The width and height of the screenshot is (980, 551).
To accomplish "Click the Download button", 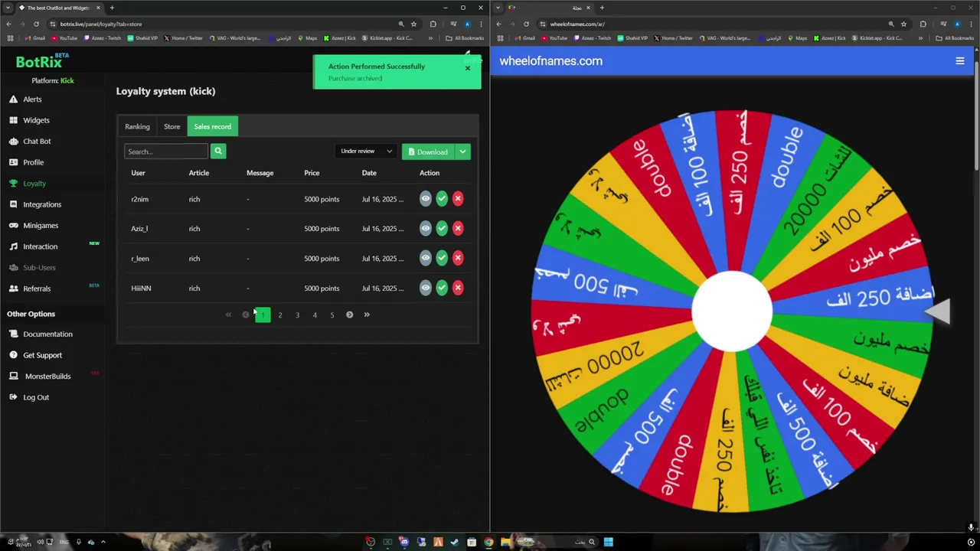I will [x=429, y=152].
